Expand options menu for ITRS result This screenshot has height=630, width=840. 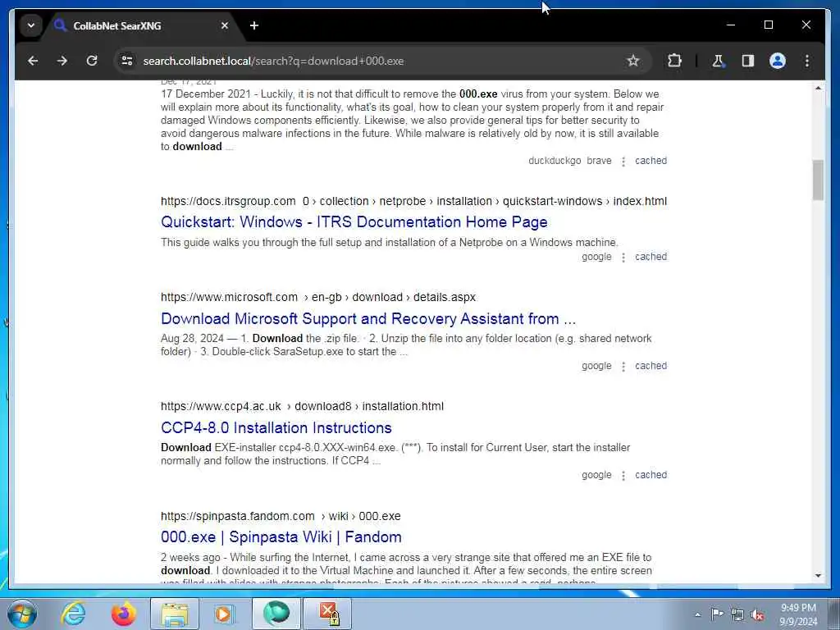[x=623, y=257]
